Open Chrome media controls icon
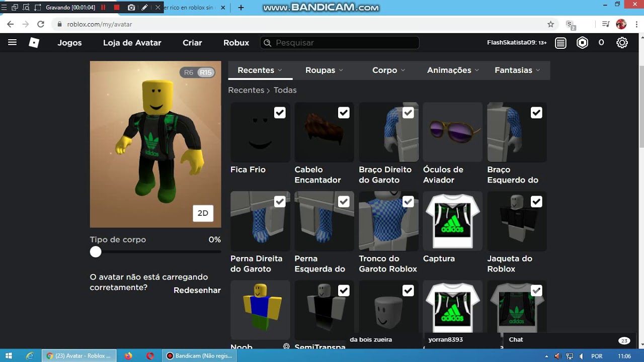The width and height of the screenshot is (644, 362). (x=606, y=24)
